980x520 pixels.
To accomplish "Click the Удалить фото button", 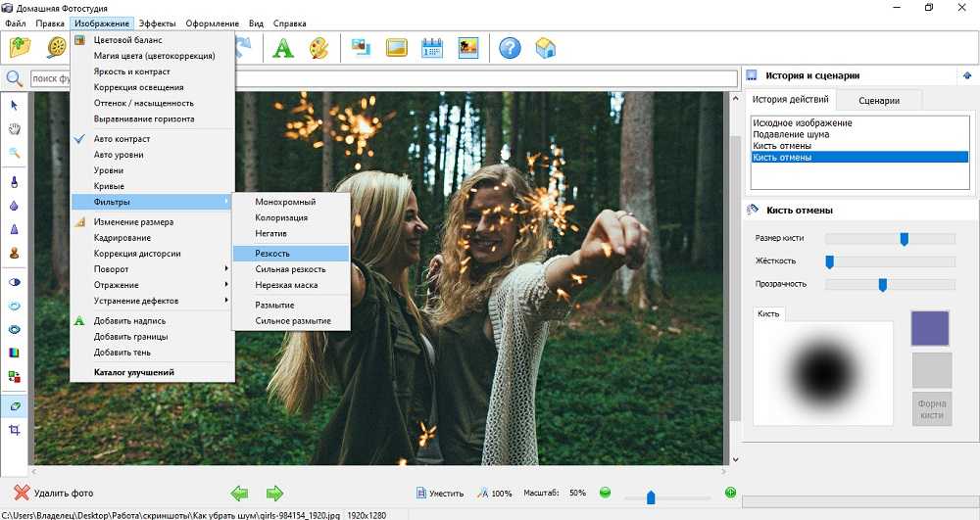I will point(54,493).
